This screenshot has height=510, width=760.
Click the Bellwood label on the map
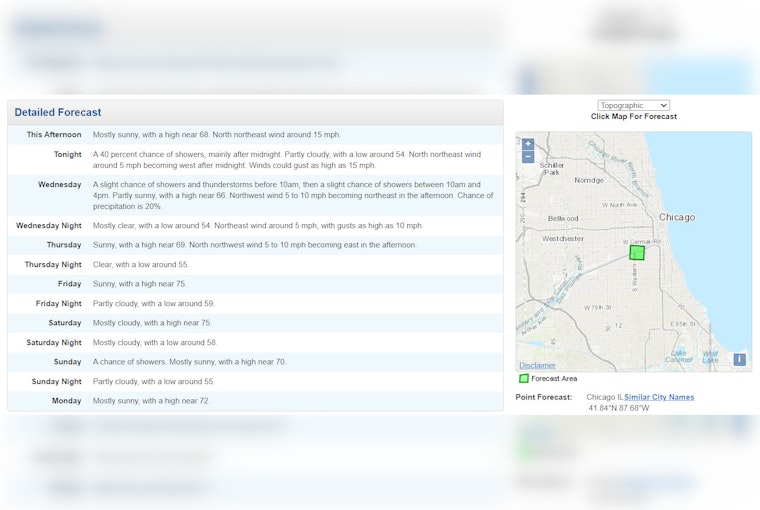click(563, 219)
